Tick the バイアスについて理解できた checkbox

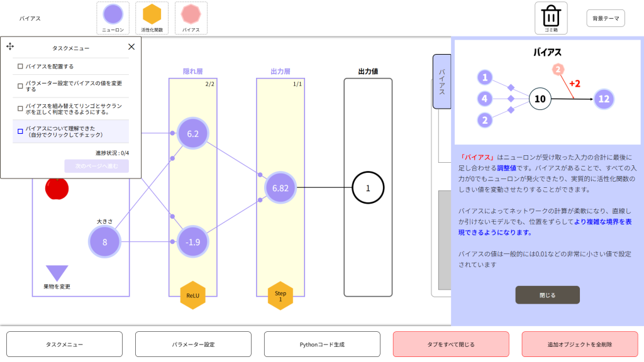point(20,131)
